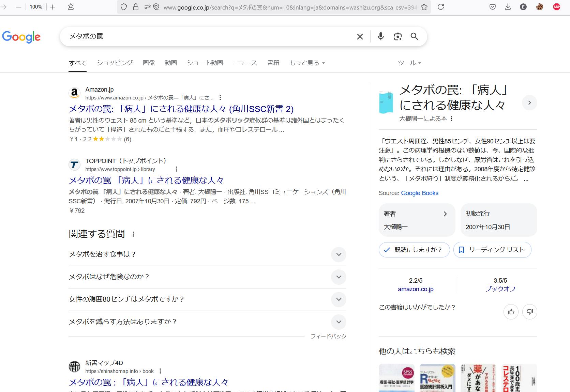Toggle the リーディング リスト button
Screen dimensions: 570x392
(x=492, y=250)
